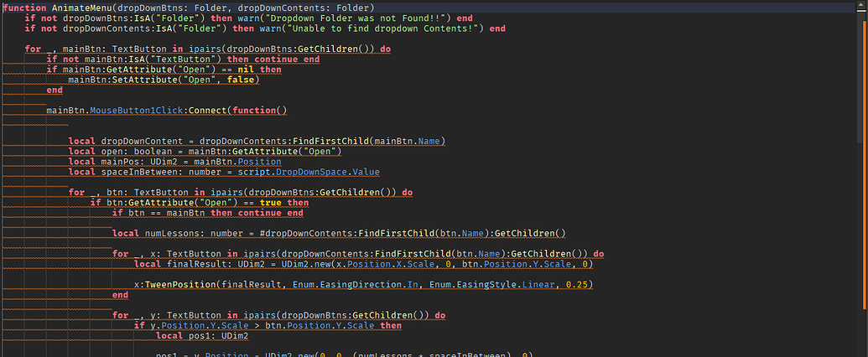This screenshot has width=868, height=357.
Task: Click the "if btn == mainBtn then continue" line
Action: [x=208, y=213]
